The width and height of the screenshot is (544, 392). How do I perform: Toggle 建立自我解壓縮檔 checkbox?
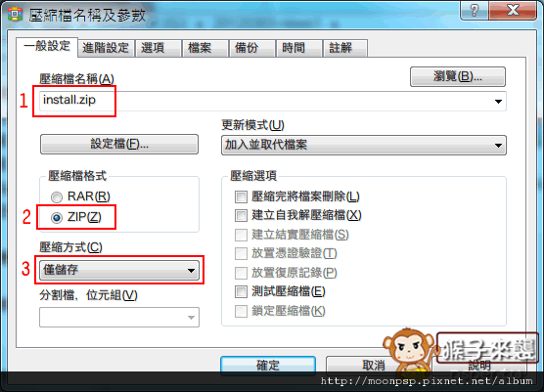241,215
